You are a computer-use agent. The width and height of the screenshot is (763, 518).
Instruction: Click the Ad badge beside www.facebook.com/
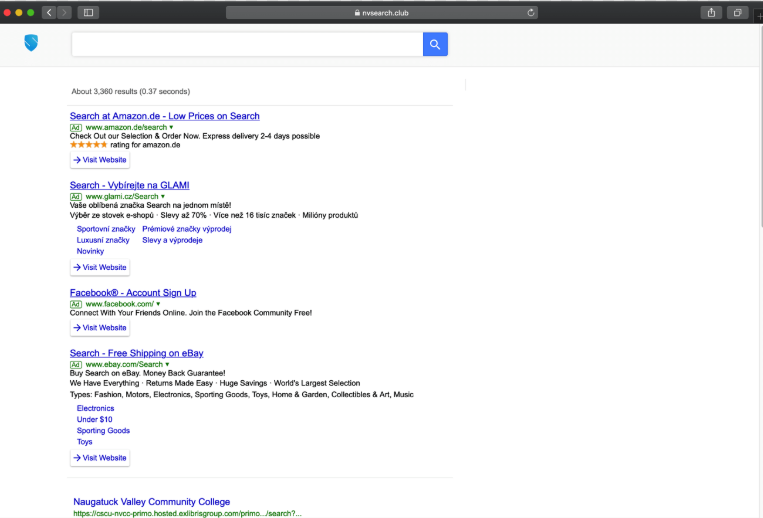76,304
